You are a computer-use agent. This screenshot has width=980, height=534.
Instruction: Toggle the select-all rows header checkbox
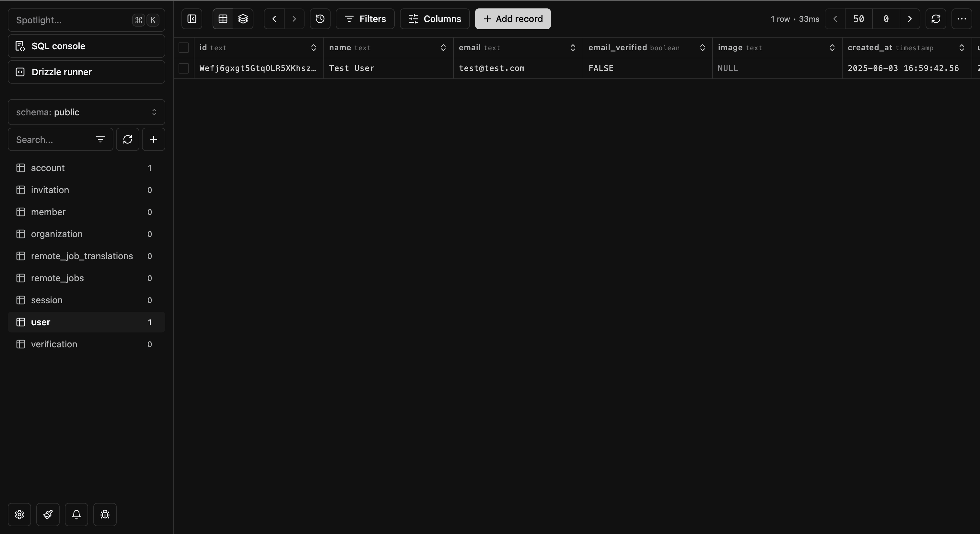click(x=184, y=48)
